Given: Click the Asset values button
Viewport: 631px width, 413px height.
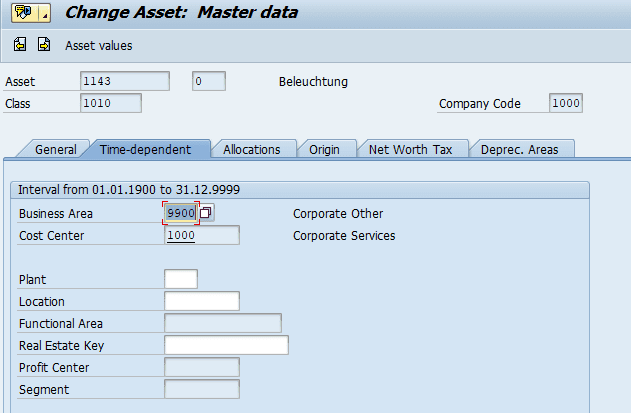Looking at the screenshot, I should point(98,45).
